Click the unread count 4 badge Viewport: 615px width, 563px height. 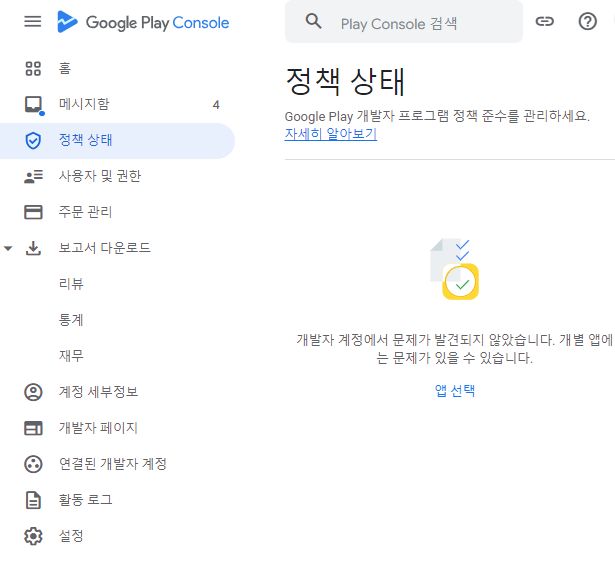tap(216, 105)
